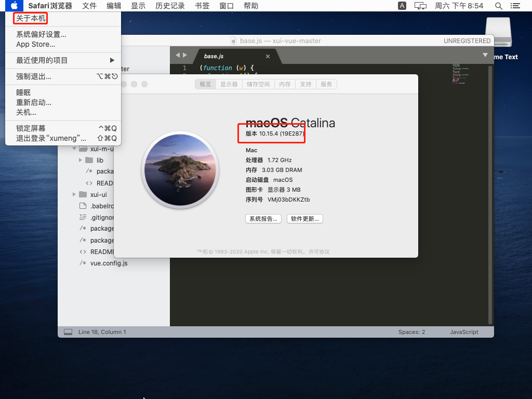Screen dimensions: 532x399
Task: Click the macOS Catalina island image
Action: pos(180,170)
